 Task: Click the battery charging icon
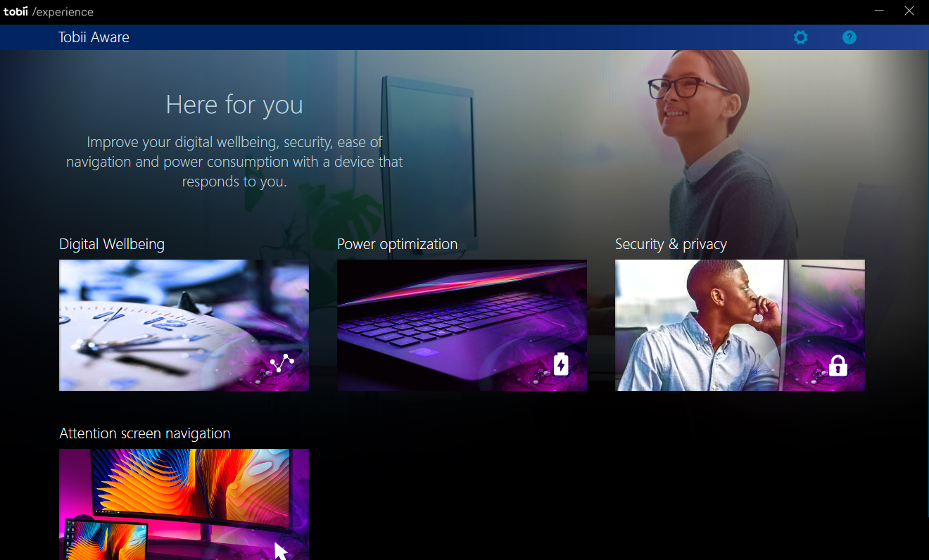(x=560, y=364)
